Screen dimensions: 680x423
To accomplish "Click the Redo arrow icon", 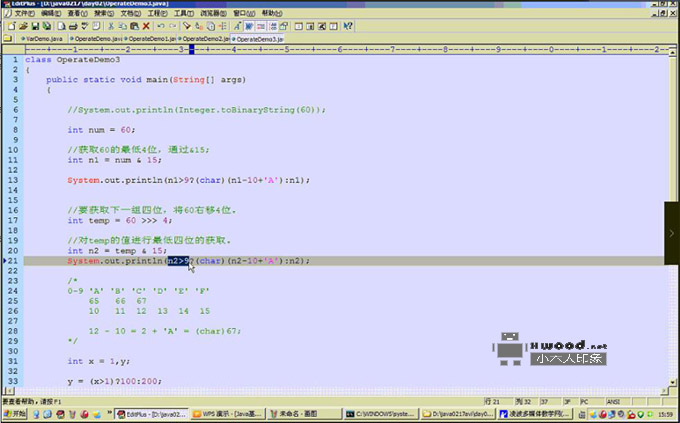I will 173,26.
